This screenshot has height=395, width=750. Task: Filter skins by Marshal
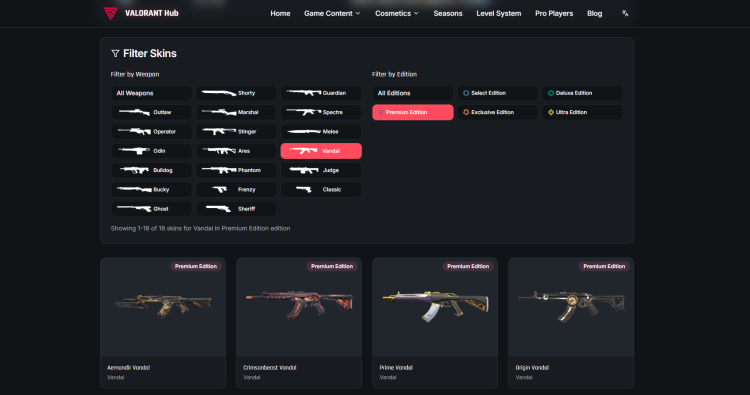click(236, 112)
